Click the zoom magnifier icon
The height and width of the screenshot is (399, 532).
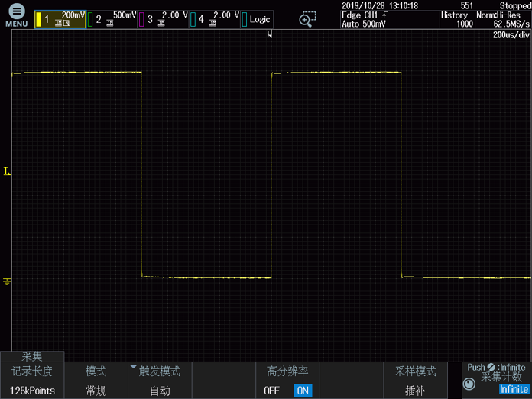coord(307,20)
